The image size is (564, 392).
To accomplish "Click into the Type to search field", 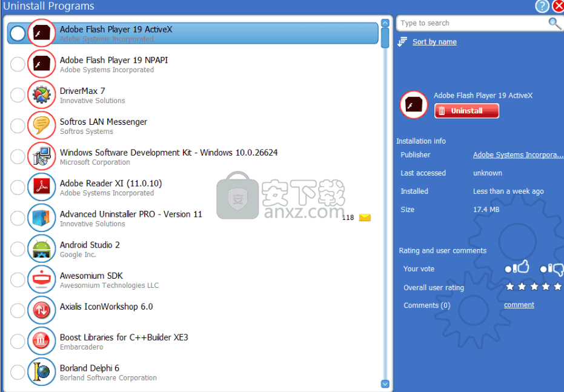I will (473, 24).
